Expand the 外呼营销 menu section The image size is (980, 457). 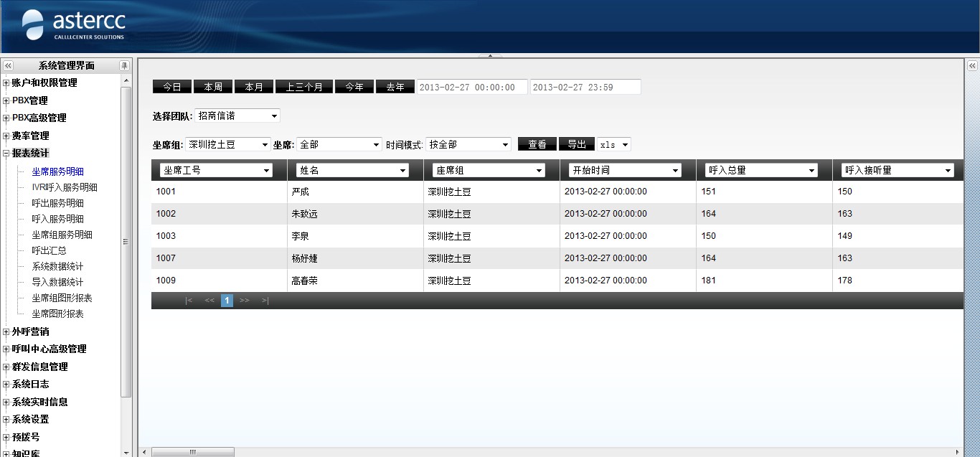[x=6, y=331]
